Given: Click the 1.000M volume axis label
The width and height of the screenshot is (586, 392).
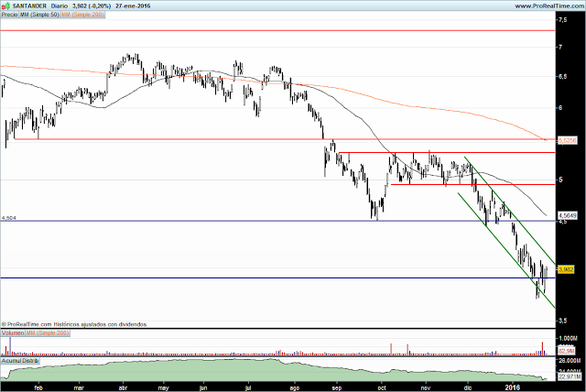Looking at the screenshot, I should pos(568,338).
